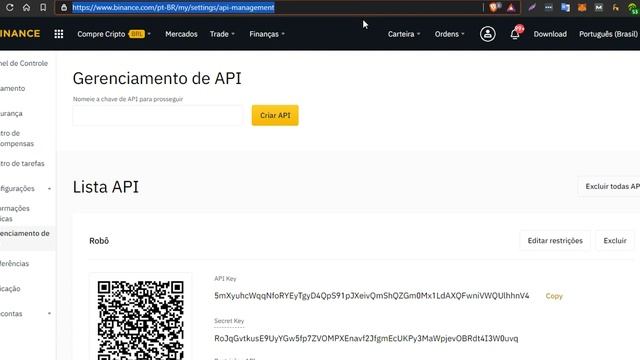Click the Criar API button

coord(275,116)
